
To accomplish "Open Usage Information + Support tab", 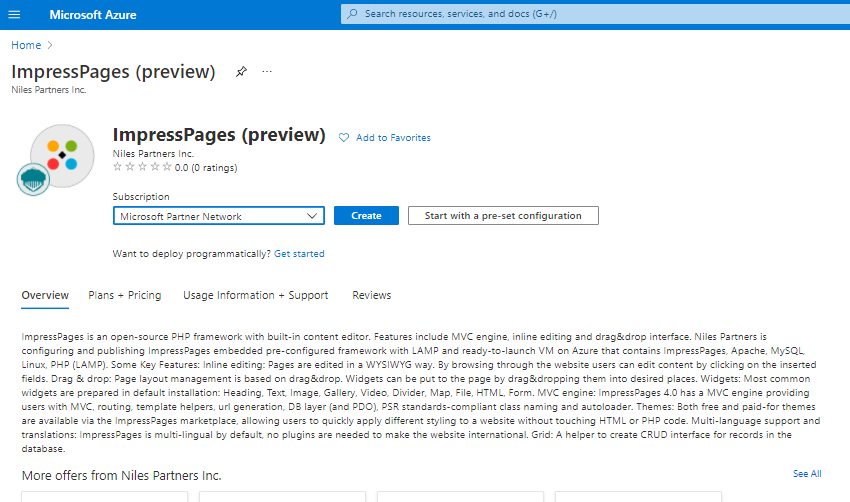I will click(255, 296).
